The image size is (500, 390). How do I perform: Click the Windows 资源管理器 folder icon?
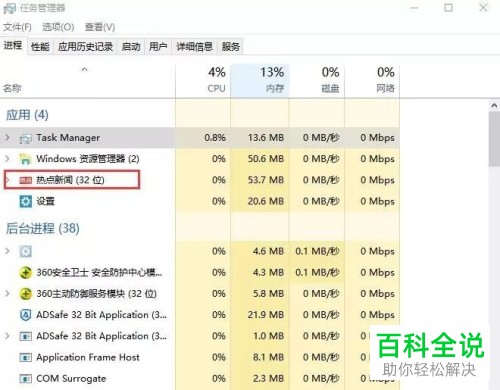coord(26,159)
